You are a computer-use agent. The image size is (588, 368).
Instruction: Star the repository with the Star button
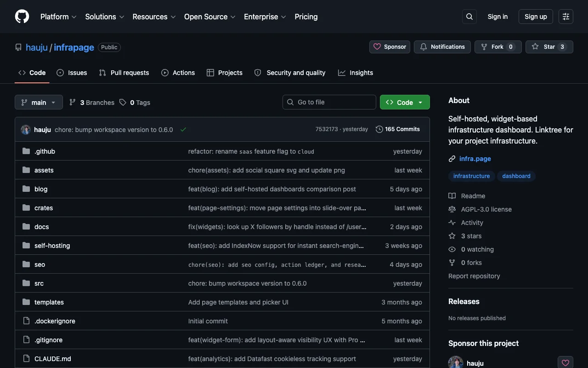[x=549, y=47]
